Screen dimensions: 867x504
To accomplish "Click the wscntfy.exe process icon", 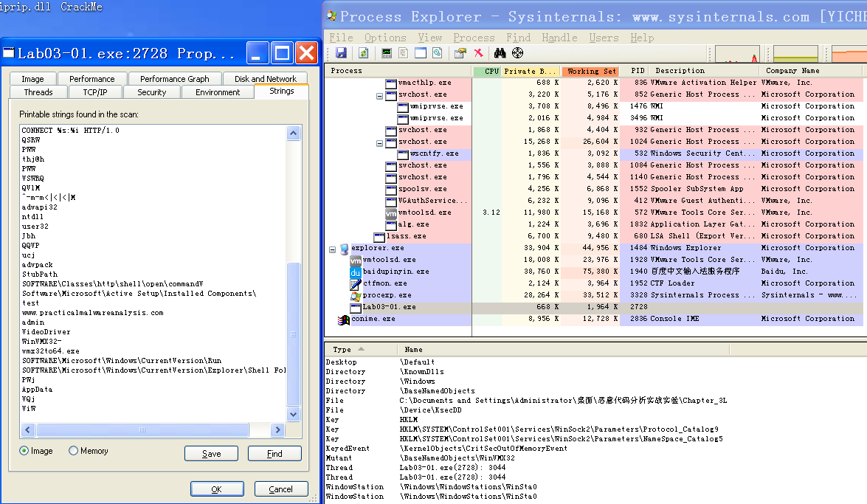I will [x=403, y=153].
